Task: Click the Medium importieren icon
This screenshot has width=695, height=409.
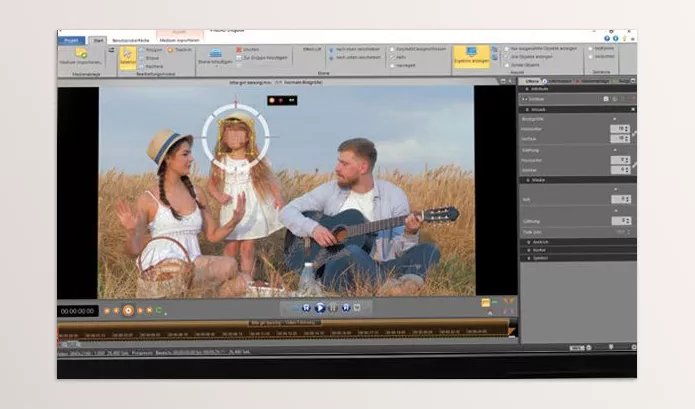Action: tap(81, 54)
